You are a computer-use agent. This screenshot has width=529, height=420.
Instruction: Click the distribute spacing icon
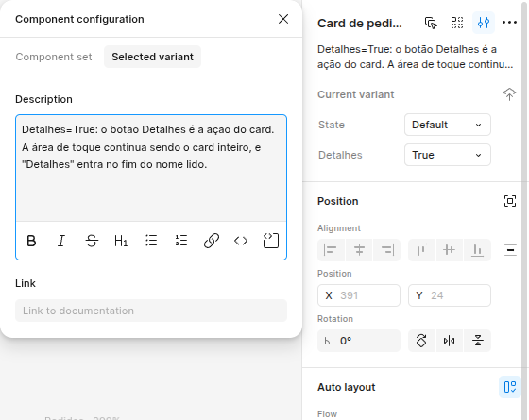[510, 250]
